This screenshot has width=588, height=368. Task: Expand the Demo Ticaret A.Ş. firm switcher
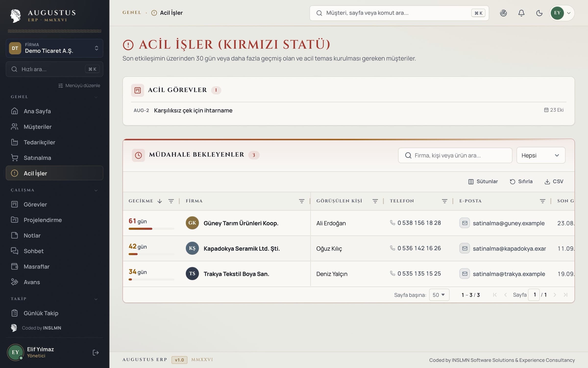pos(54,48)
